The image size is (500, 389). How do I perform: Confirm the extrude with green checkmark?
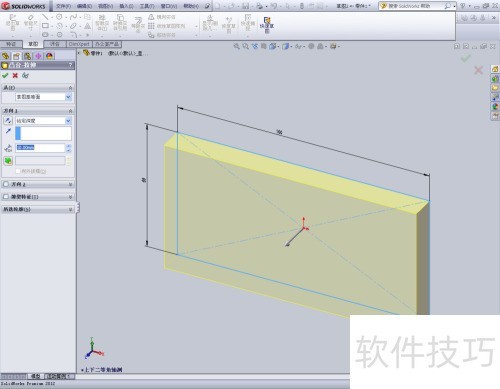[5, 76]
